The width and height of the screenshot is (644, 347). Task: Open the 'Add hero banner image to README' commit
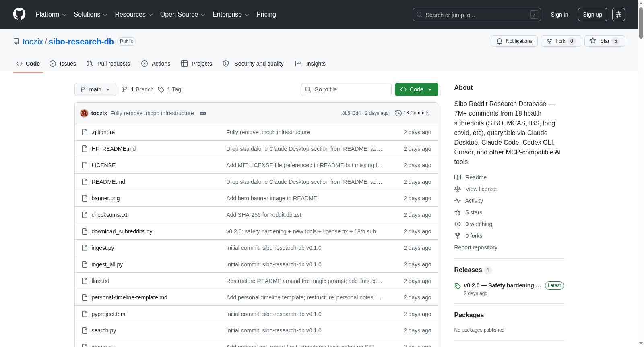[272, 198]
